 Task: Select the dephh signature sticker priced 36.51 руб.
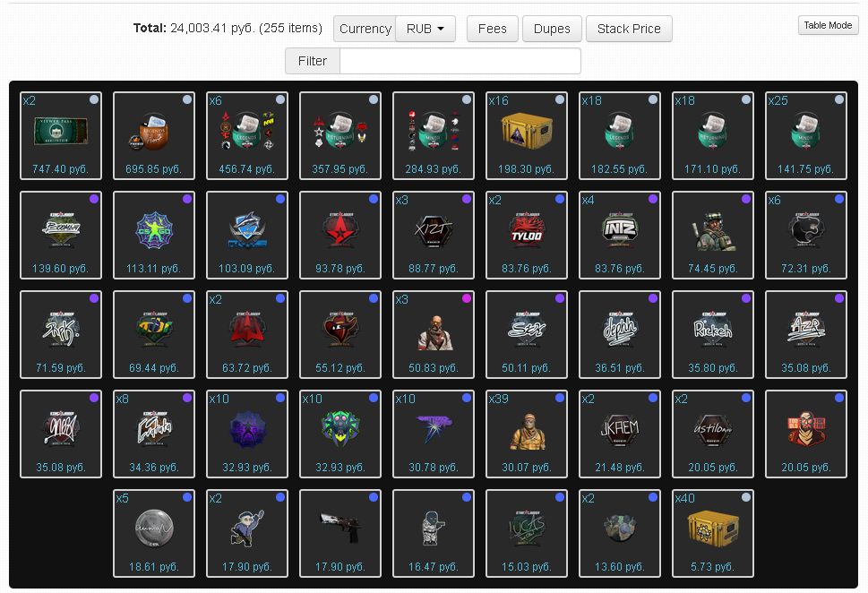click(x=620, y=334)
